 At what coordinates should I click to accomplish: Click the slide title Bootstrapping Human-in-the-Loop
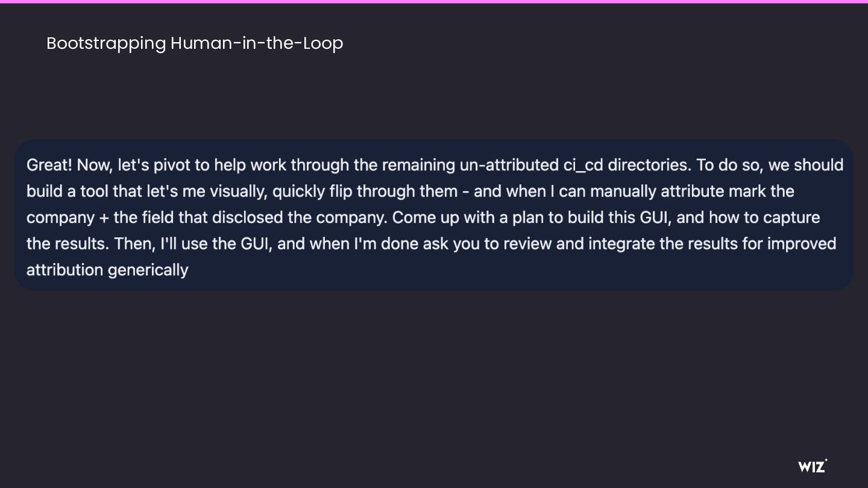195,43
